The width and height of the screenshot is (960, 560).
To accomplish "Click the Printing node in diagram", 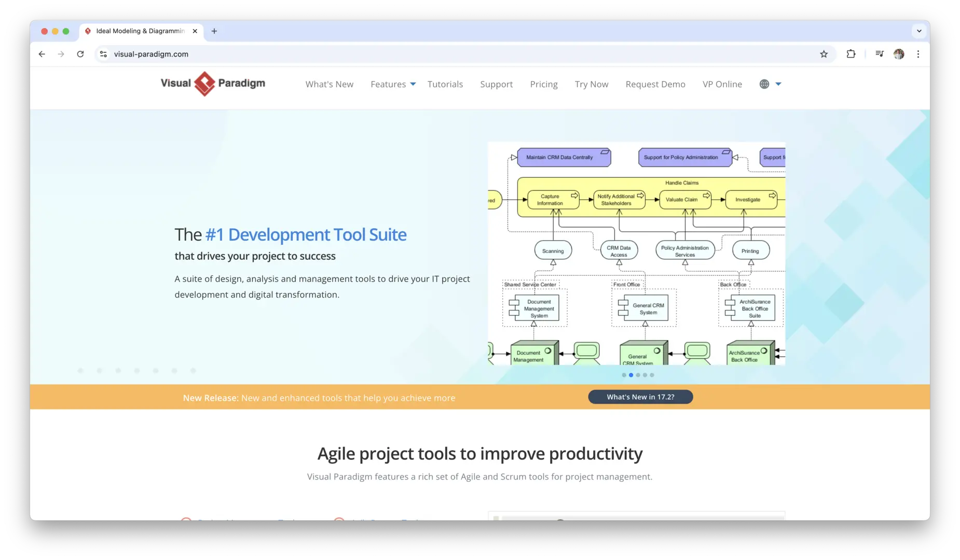I will tap(751, 250).
